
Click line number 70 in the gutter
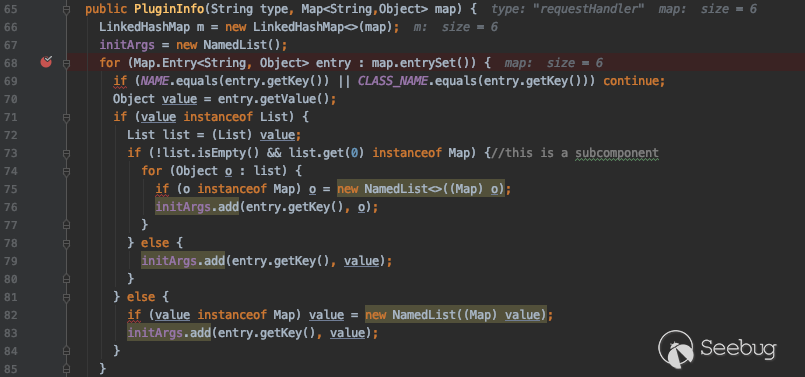(x=10, y=99)
